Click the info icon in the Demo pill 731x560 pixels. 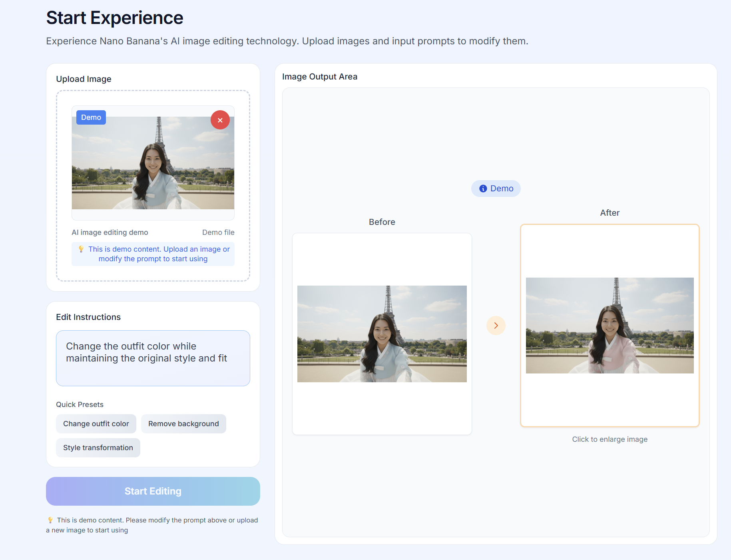click(x=483, y=189)
